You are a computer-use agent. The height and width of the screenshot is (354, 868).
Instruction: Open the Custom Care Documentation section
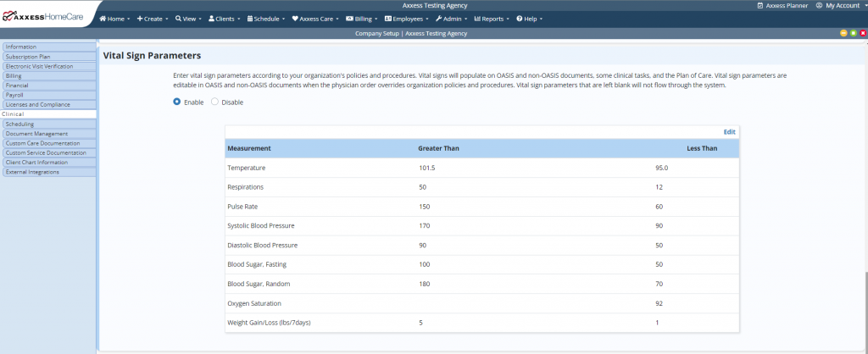[x=42, y=143]
